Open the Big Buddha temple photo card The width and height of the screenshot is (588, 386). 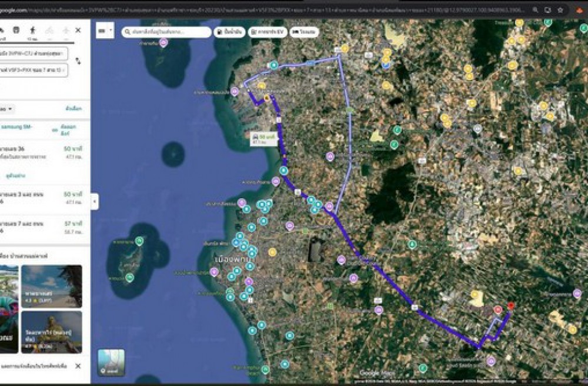[52, 332]
